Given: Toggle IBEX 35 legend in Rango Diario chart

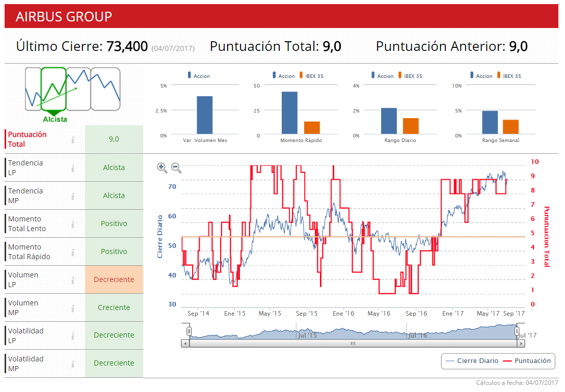Looking at the screenshot, I should (x=410, y=75).
